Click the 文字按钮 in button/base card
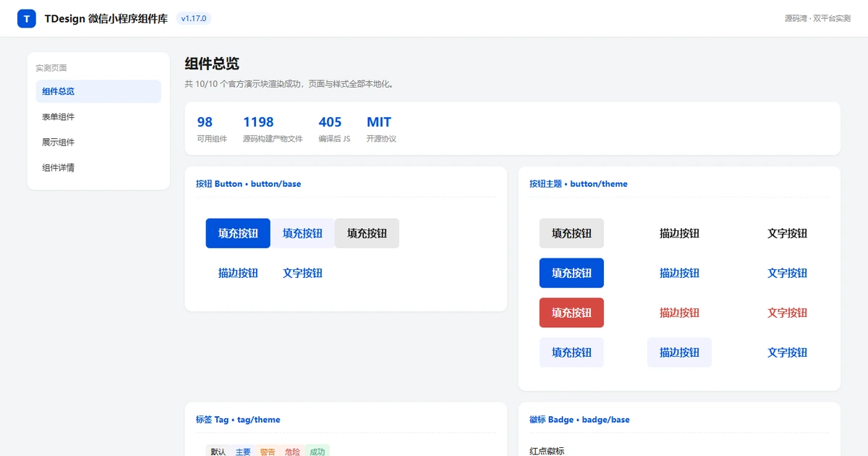 (302, 273)
